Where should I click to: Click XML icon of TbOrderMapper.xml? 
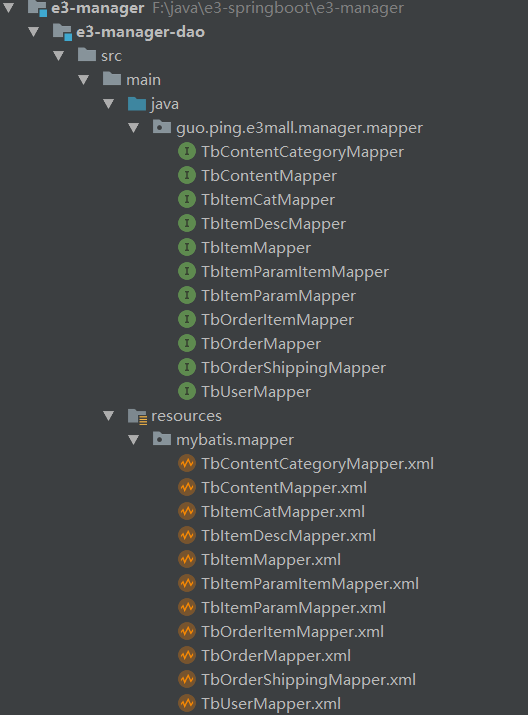pos(187,655)
